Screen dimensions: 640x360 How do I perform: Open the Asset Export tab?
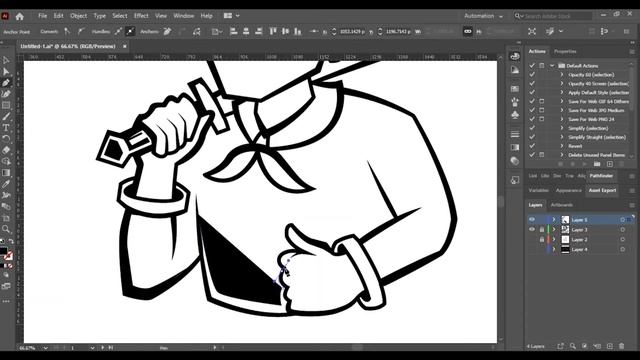(x=602, y=191)
